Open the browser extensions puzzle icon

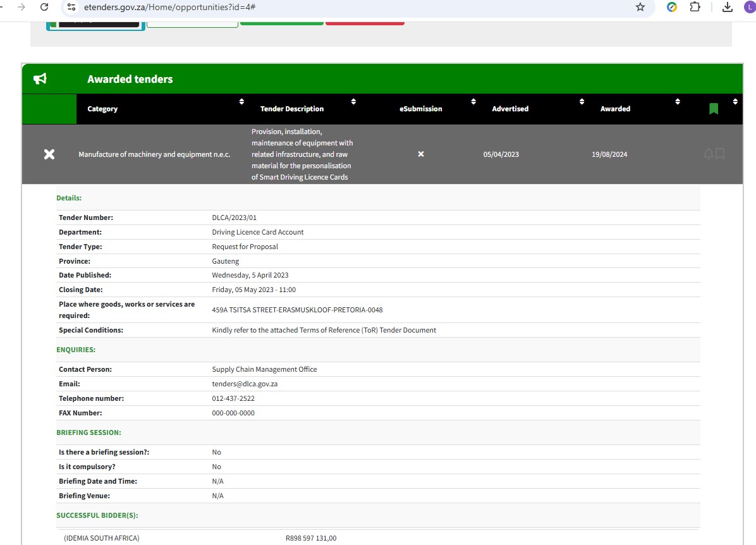[695, 7]
